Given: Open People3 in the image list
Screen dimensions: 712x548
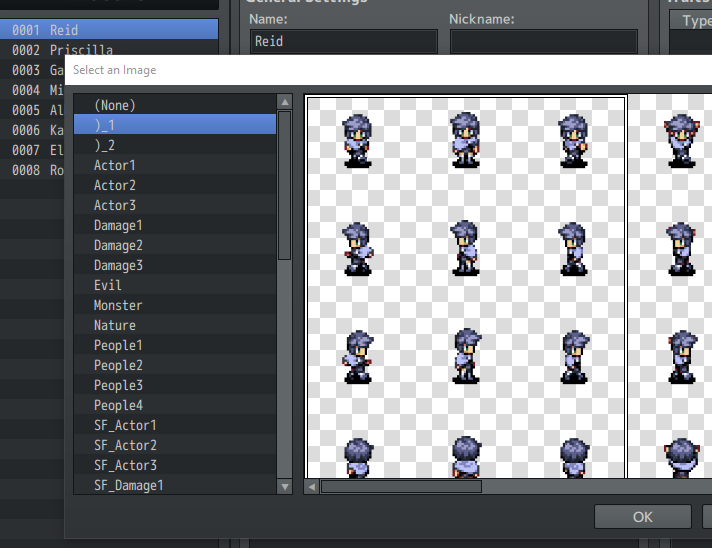Looking at the screenshot, I should 175,385.
